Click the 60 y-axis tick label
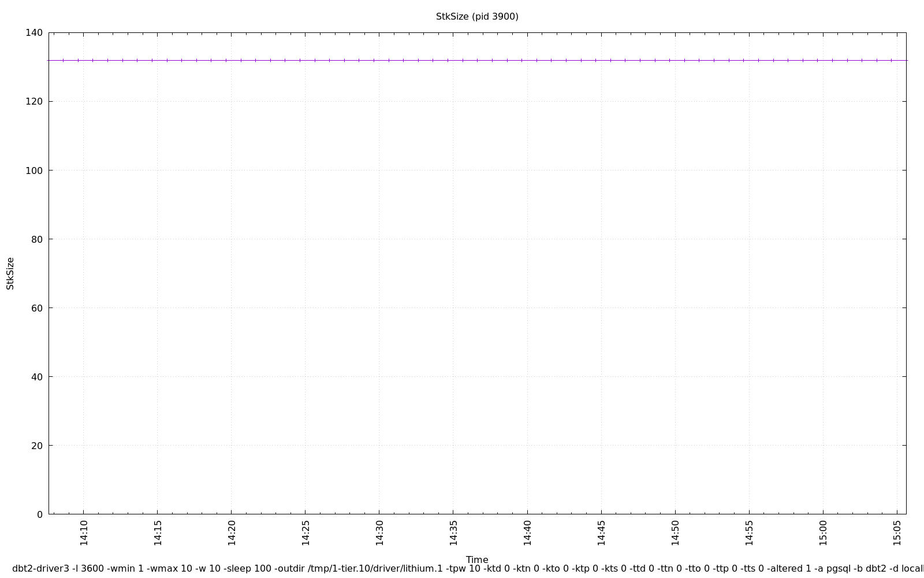 tap(36, 308)
